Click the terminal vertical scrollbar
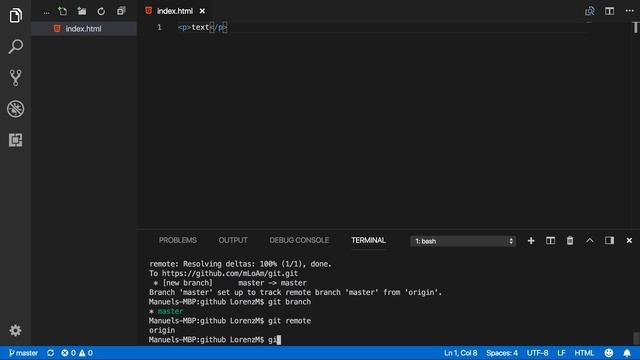Screen dimensions: 640x360 636,338
